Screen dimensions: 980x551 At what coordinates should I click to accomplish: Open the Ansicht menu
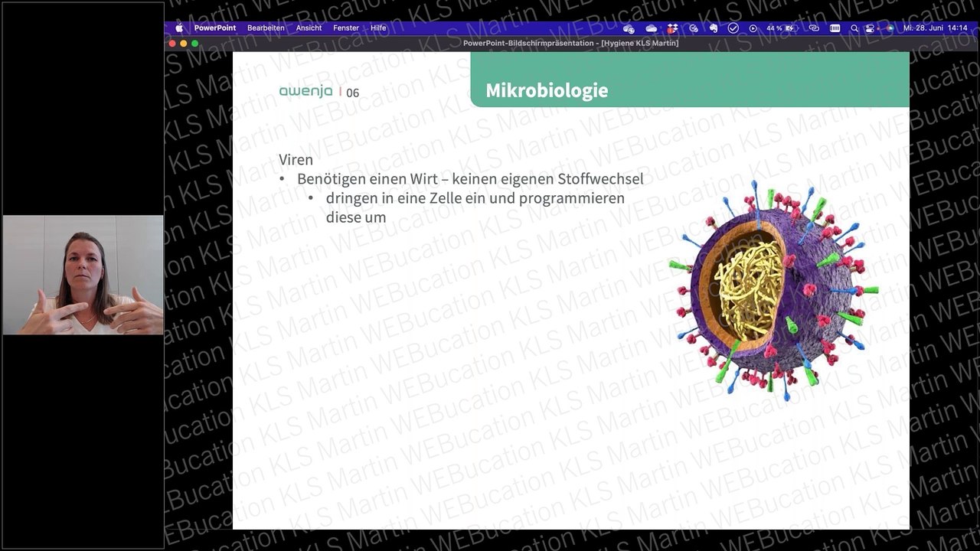pyautogui.click(x=309, y=28)
